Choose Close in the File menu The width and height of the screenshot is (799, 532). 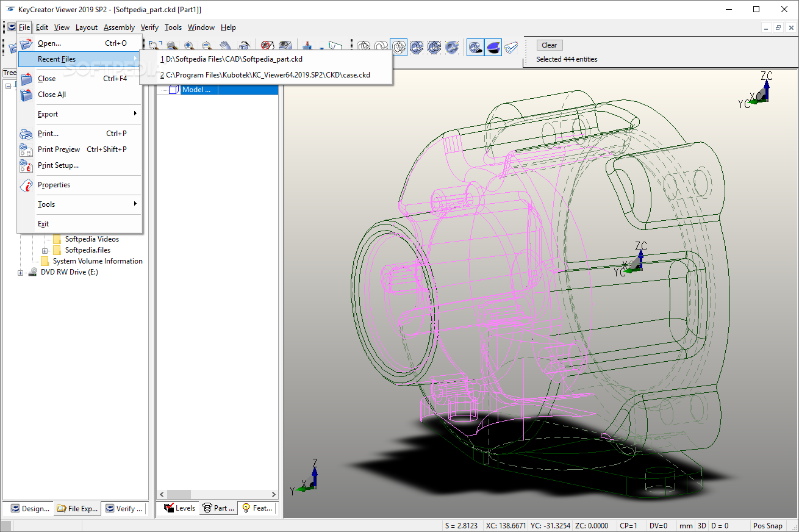point(80,79)
